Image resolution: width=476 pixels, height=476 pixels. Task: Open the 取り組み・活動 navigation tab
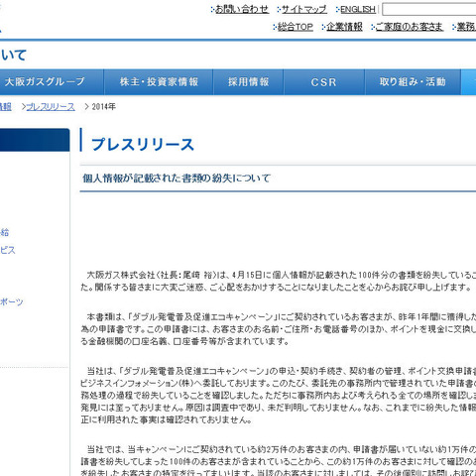413,82
